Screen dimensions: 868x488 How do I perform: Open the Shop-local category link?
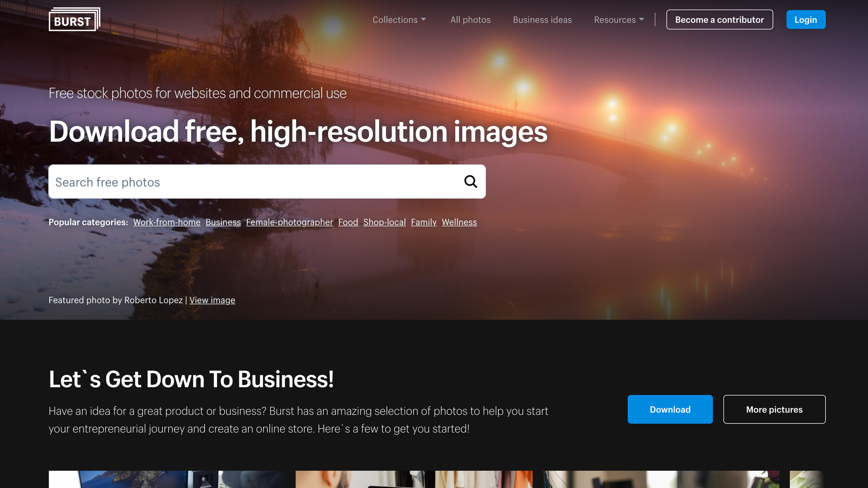point(384,222)
